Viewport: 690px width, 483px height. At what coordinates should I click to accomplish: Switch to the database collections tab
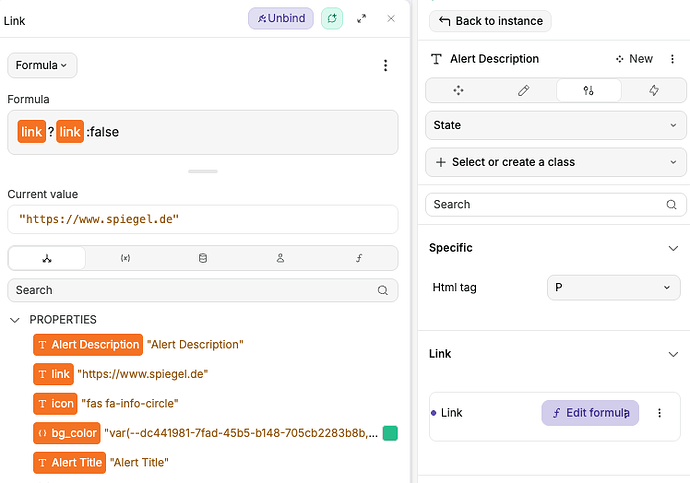203,258
